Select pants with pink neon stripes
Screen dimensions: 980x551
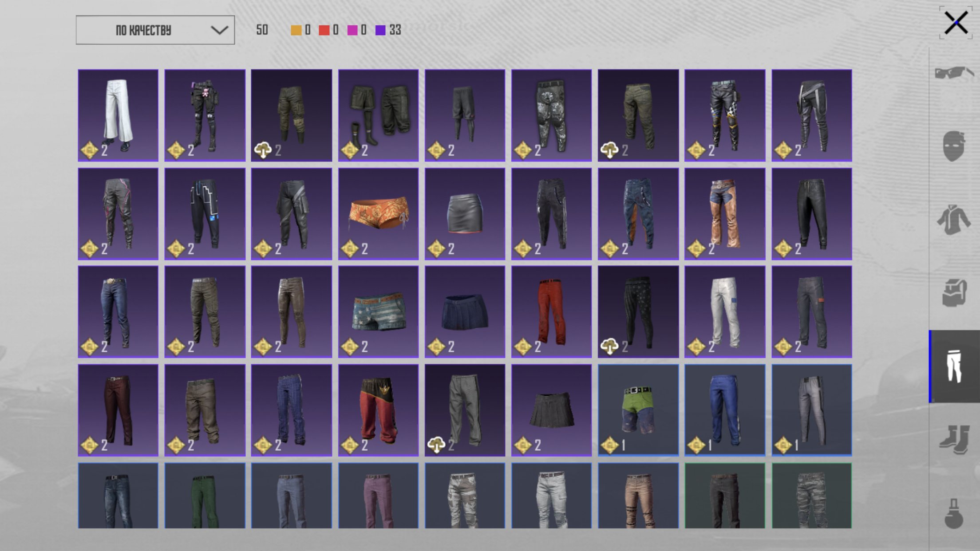118,214
